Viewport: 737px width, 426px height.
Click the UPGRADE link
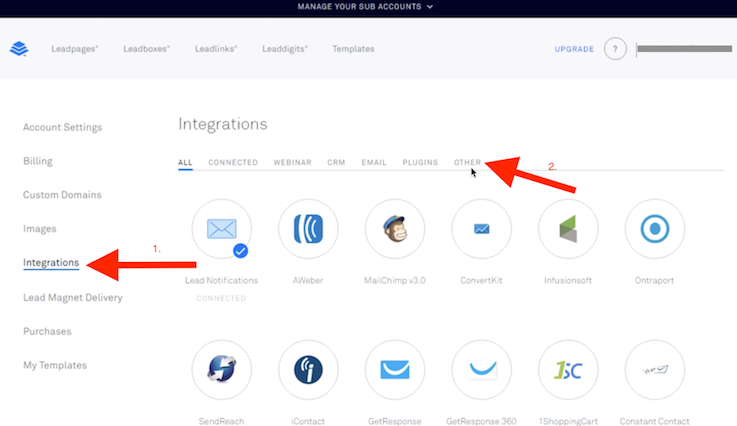click(x=574, y=49)
